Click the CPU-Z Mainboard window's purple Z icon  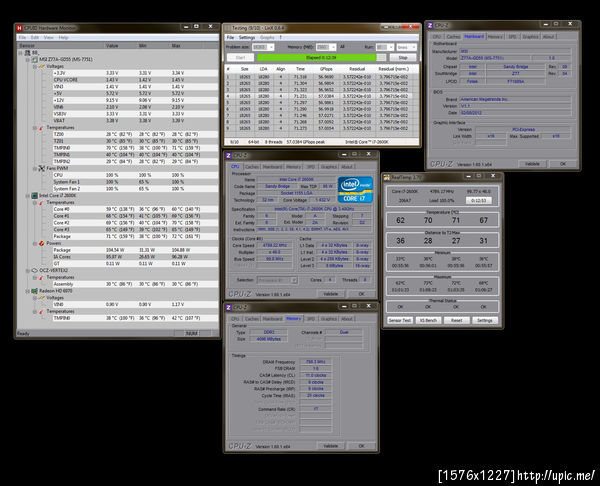click(430, 25)
